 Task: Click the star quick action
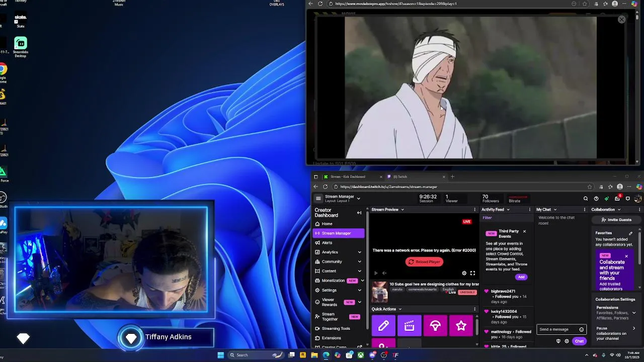461,326
